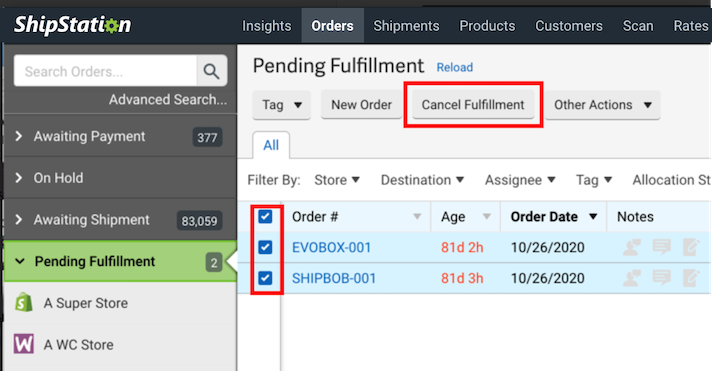
Task: Open the Other Actions dropdown
Action: pos(603,105)
